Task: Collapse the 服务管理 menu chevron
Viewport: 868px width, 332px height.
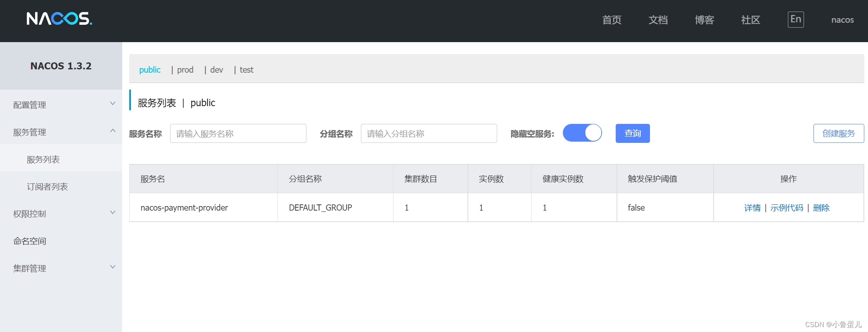Action: point(113,131)
